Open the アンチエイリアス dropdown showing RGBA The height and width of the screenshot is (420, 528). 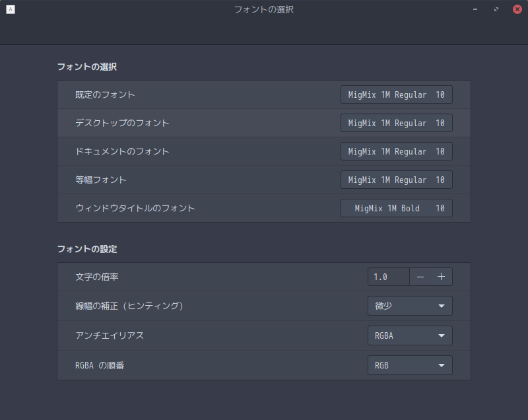coord(410,335)
